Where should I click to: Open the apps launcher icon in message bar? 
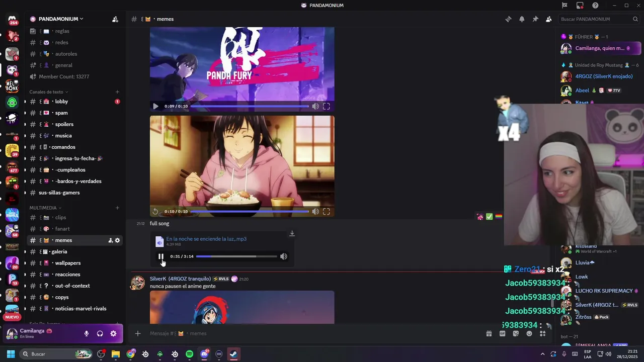coord(542,333)
